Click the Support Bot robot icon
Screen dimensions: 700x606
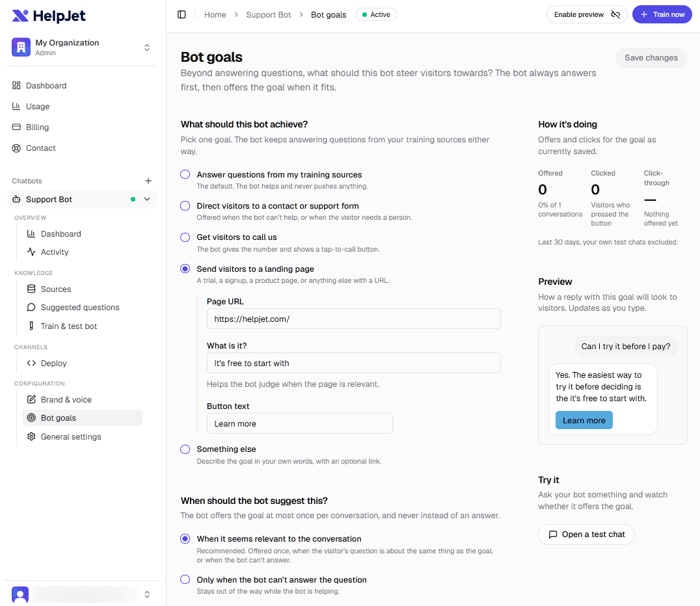point(16,200)
